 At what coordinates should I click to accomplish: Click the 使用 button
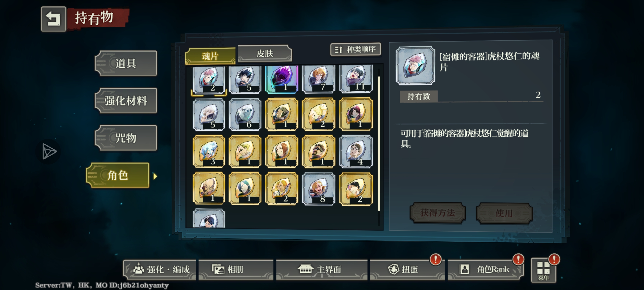(x=504, y=213)
